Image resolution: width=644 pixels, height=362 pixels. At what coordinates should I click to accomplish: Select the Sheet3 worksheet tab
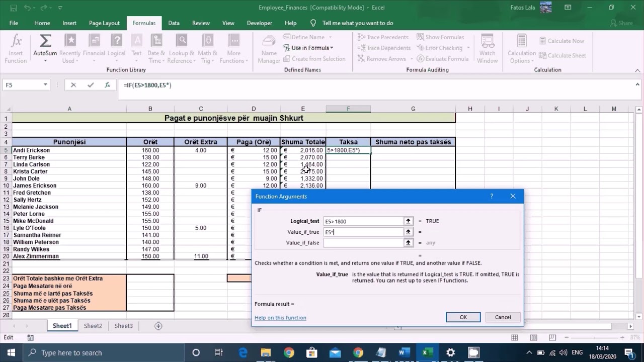point(123,326)
